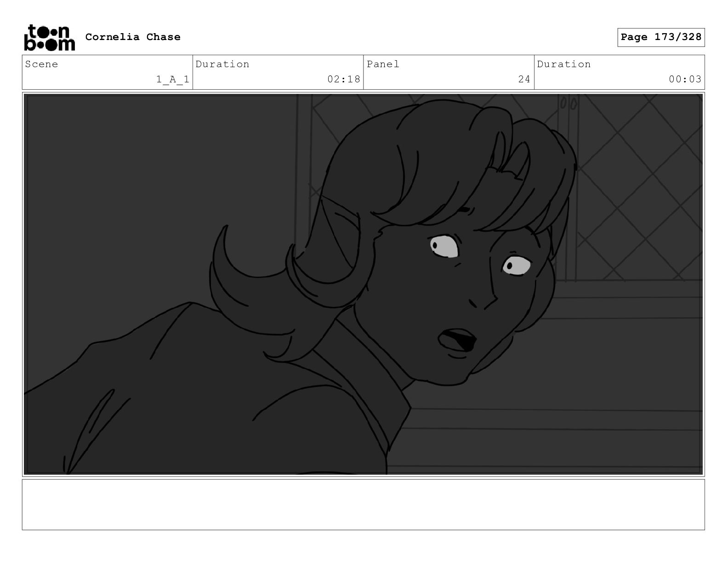Click the Toon Boom logo

point(49,37)
